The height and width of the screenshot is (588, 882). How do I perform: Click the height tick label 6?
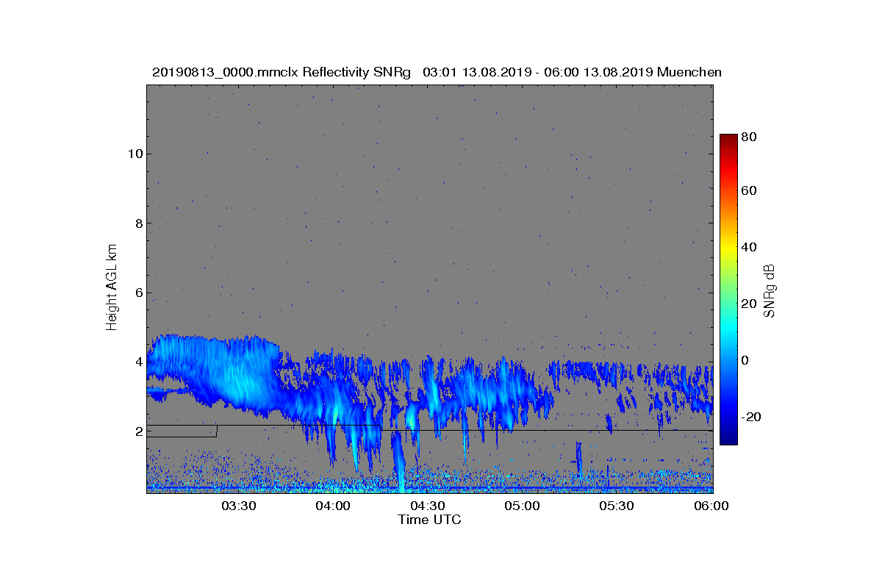coord(138,293)
